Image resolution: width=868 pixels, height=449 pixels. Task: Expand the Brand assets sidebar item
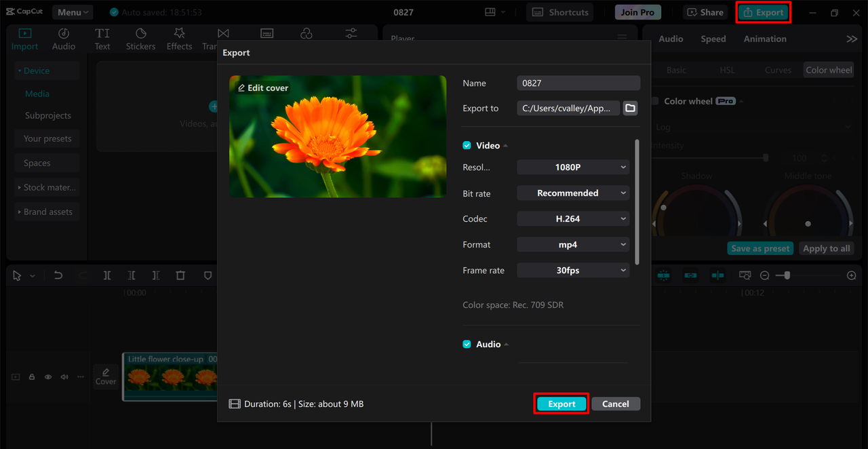pyautogui.click(x=46, y=212)
